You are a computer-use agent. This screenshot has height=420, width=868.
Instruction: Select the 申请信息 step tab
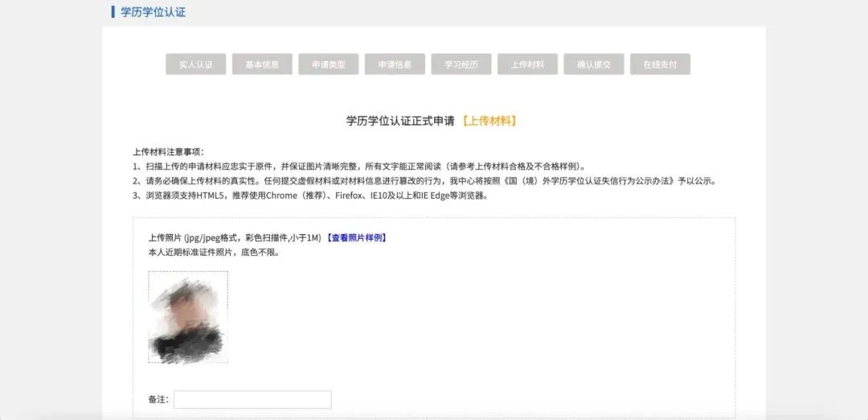click(395, 64)
